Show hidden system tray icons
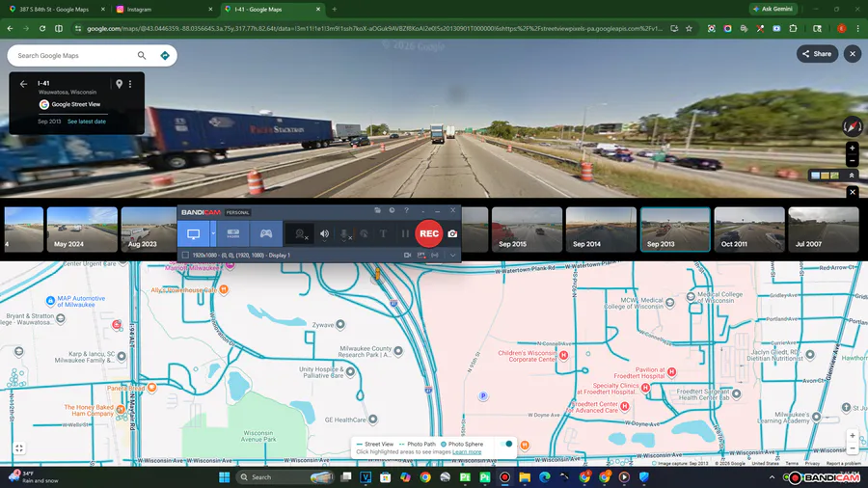The image size is (868, 488). [x=772, y=477]
